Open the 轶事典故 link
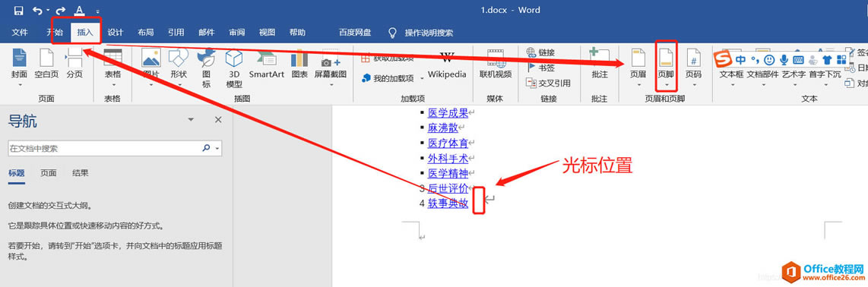Screen dimensions: 868x287 click(x=448, y=203)
